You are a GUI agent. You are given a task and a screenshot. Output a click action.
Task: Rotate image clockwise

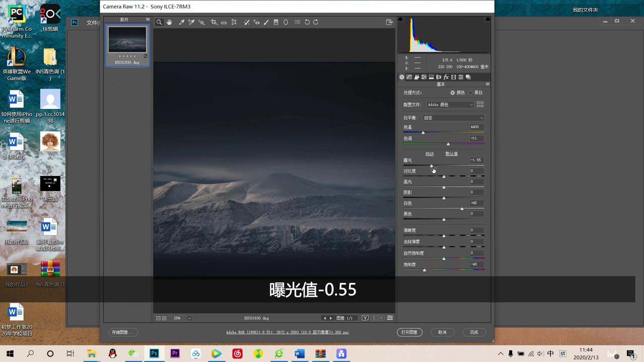click(315, 22)
